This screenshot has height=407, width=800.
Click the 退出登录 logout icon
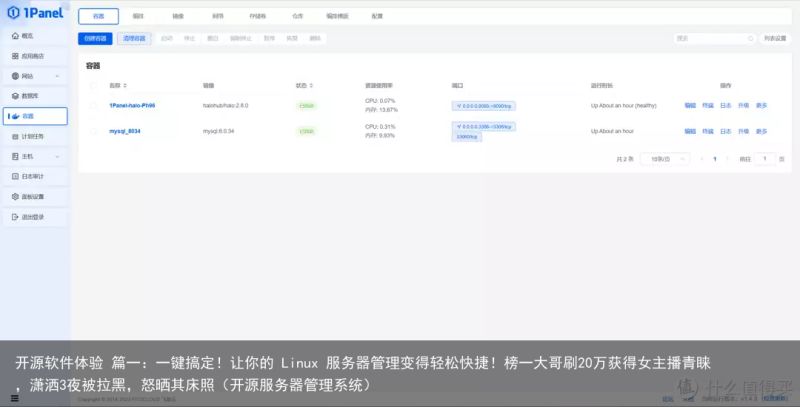click(x=15, y=217)
